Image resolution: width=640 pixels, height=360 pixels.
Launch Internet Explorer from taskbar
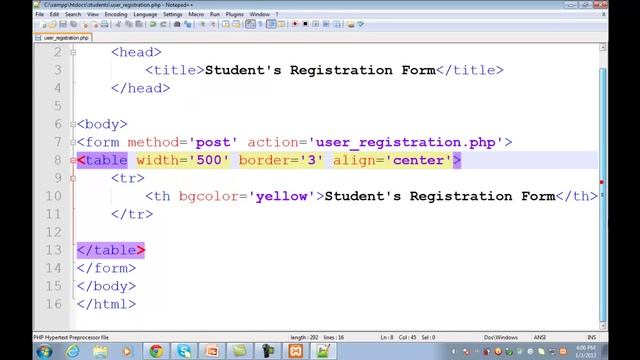click(73, 351)
